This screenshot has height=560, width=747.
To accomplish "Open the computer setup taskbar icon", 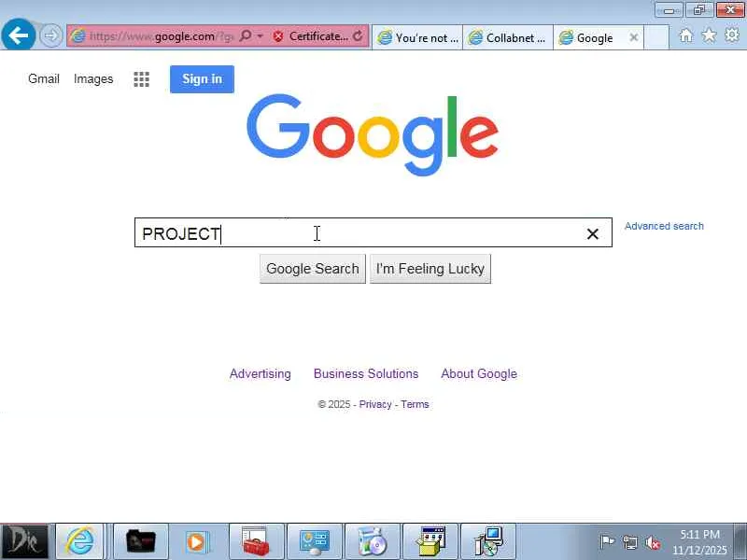I will [x=488, y=541].
